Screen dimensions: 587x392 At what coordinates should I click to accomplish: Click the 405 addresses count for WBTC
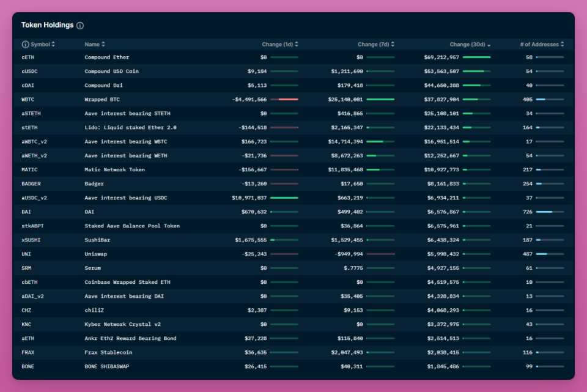pos(528,99)
